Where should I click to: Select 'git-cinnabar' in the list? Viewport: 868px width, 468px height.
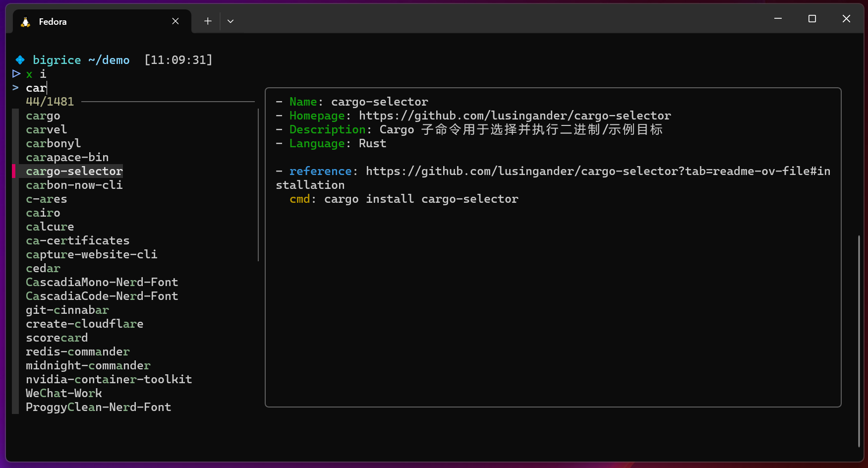click(67, 310)
